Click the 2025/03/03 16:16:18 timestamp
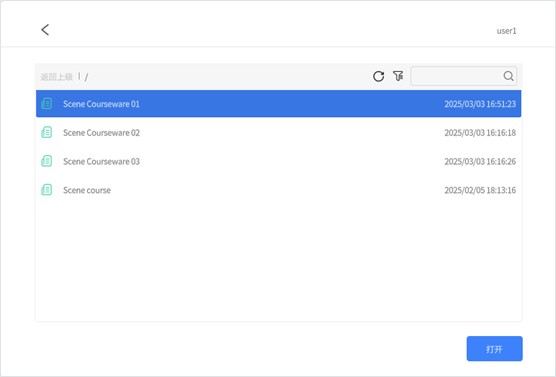 [x=480, y=133]
